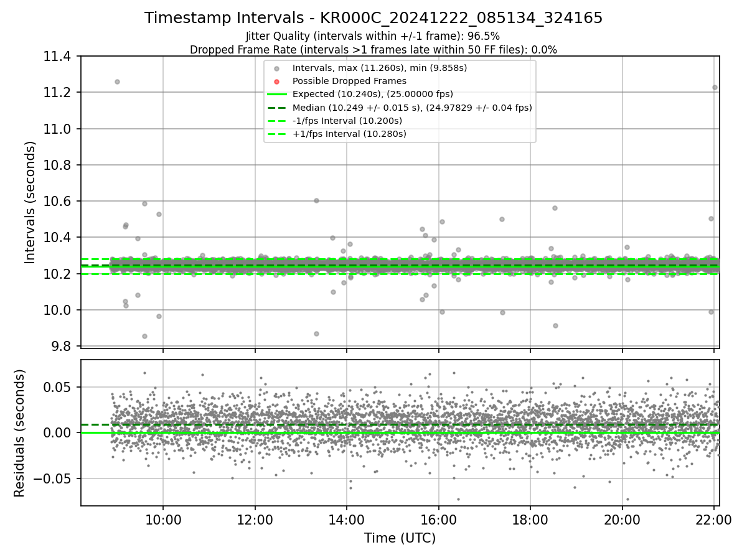Click legend entry Possible Dropped Frames

[x=349, y=81]
